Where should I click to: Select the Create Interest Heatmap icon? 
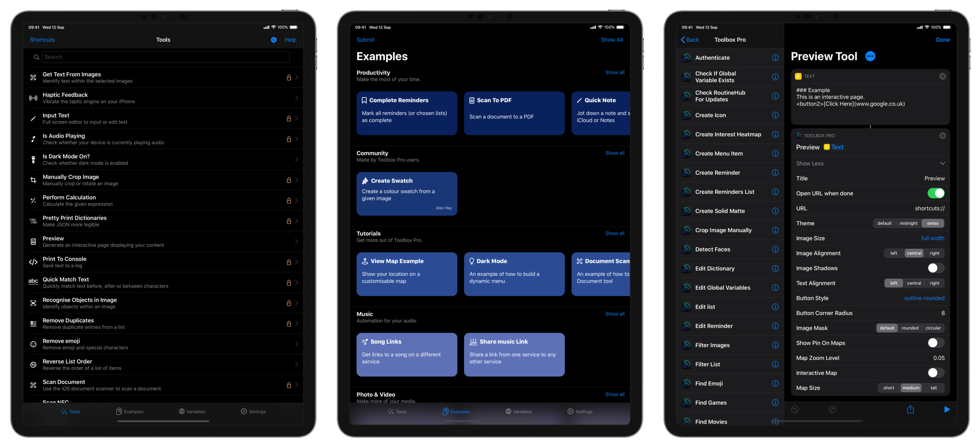click(686, 134)
